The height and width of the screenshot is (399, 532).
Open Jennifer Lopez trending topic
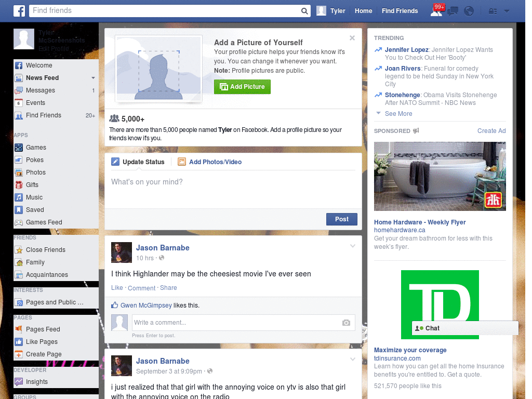tap(406, 50)
